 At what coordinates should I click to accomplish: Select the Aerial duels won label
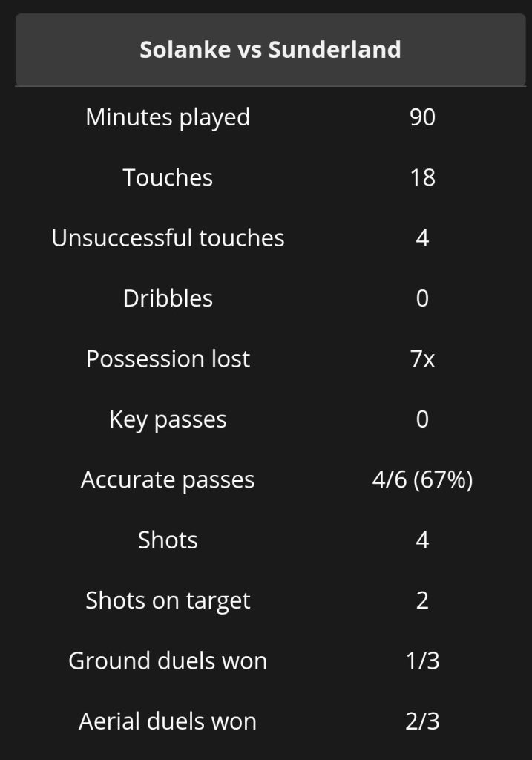pyautogui.click(x=168, y=721)
